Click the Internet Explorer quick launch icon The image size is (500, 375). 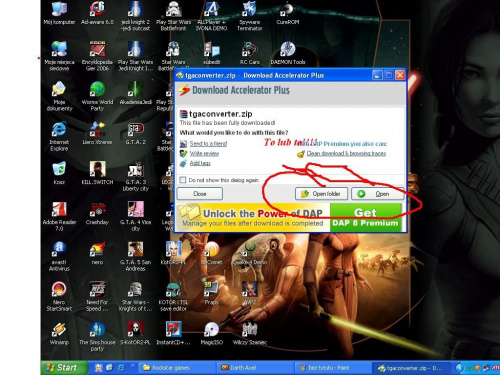tap(121, 368)
